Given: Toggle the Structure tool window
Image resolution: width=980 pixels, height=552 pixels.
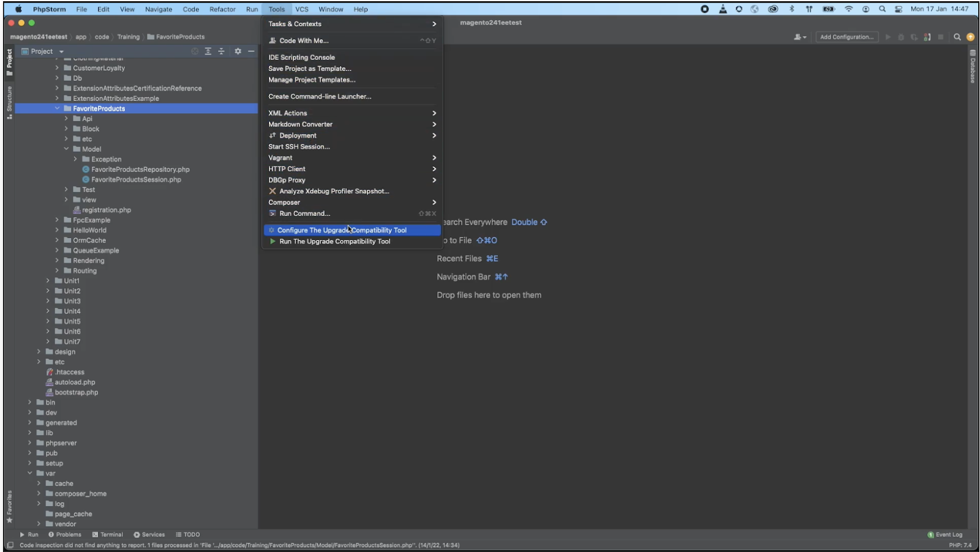Looking at the screenshot, I should click(x=9, y=102).
